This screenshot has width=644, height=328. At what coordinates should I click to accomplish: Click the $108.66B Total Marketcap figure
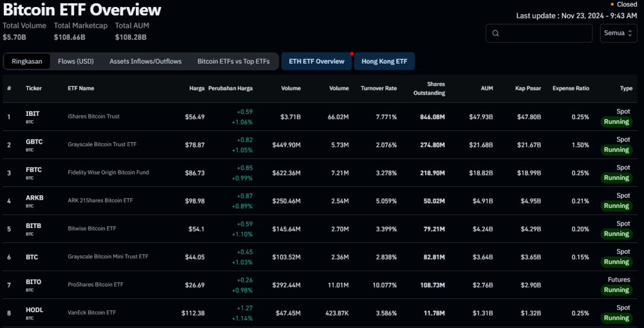click(x=69, y=37)
